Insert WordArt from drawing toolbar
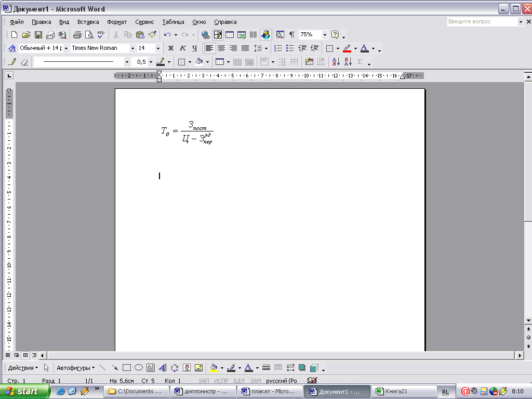Image resolution: width=532 pixels, height=399 pixels. (x=163, y=368)
